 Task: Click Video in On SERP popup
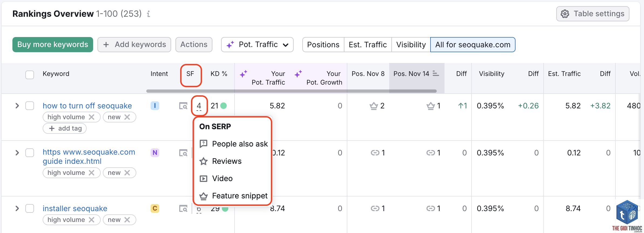(216, 178)
